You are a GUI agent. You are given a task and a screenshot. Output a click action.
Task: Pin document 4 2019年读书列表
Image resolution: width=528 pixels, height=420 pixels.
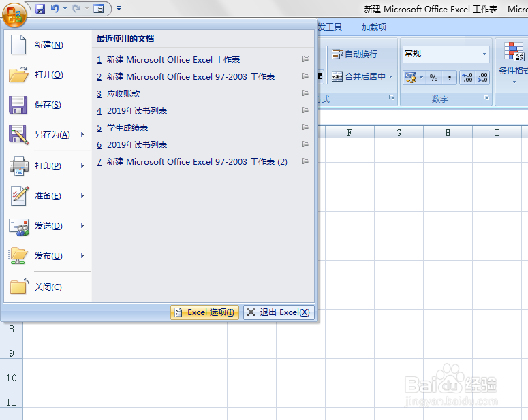[x=305, y=110]
